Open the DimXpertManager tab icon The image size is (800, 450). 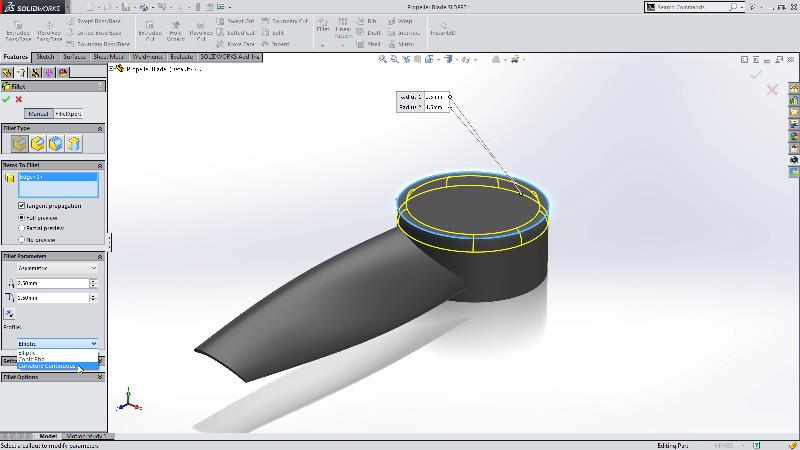(x=48, y=72)
